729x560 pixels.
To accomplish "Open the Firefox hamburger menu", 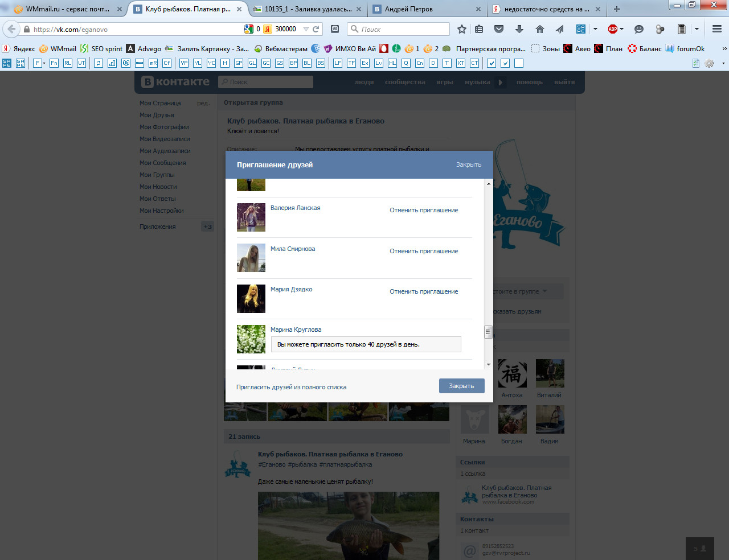I will click(x=717, y=29).
